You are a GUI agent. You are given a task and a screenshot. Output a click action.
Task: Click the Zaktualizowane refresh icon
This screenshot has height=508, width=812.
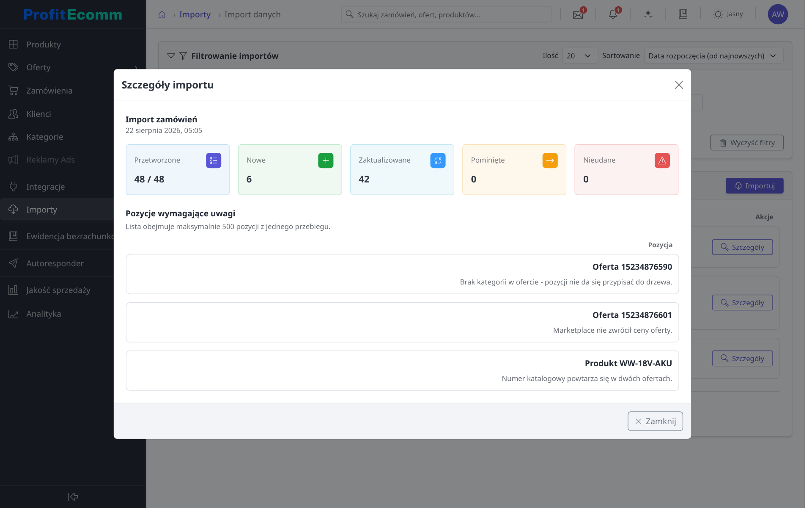438,160
